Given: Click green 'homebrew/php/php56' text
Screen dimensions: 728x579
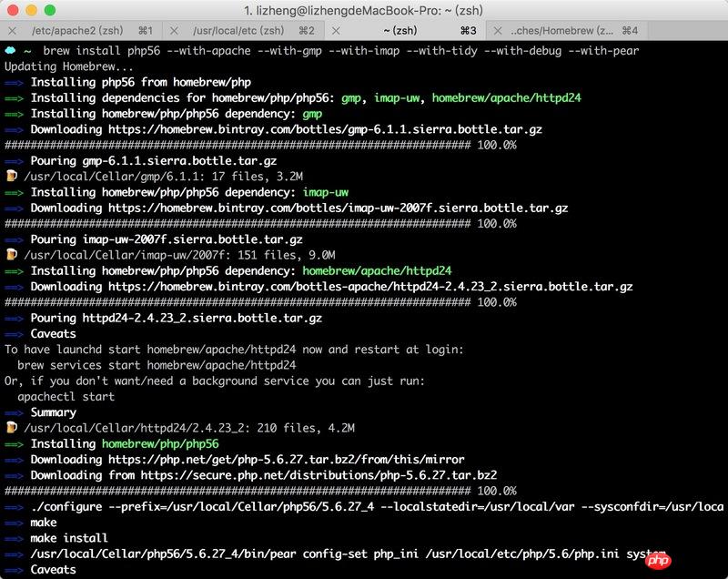Looking at the screenshot, I should click(x=160, y=444).
